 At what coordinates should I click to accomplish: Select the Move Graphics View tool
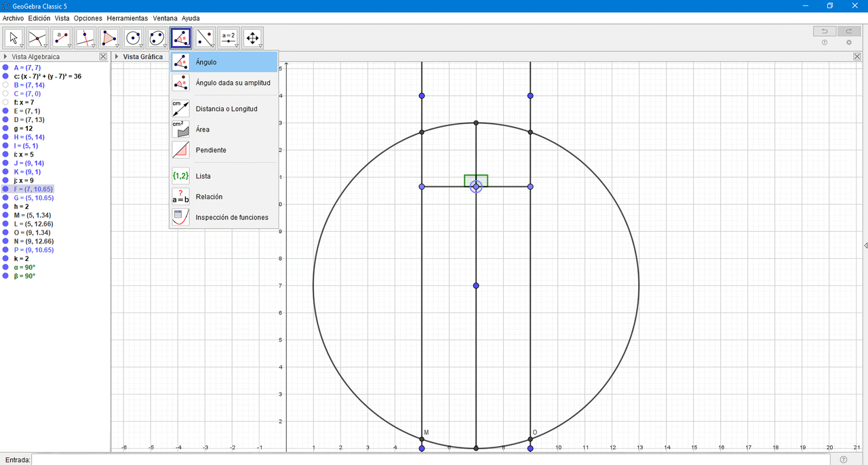point(252,37)
